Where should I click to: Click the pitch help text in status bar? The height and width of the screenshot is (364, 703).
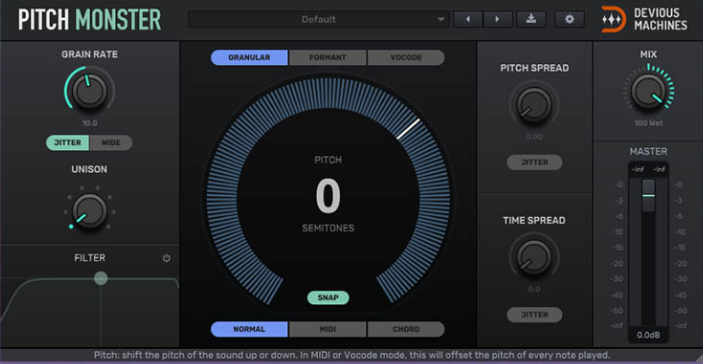(x=352, y=355)
